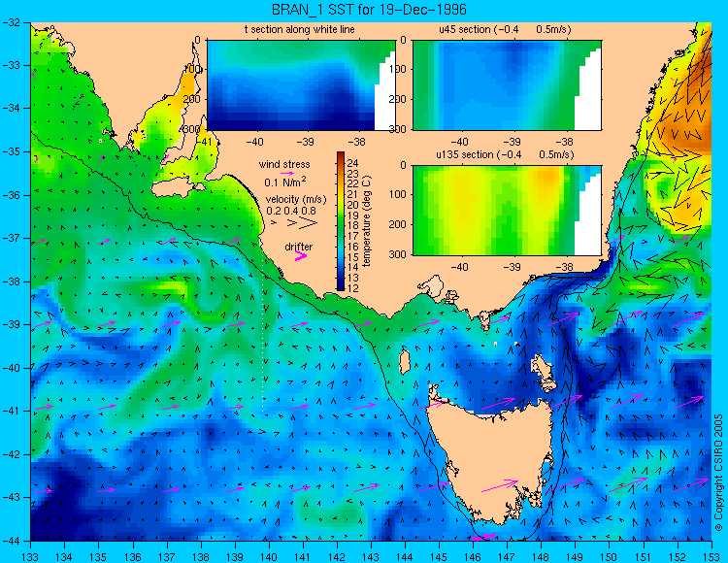Click the '21' value on the color bar
This screenshot has height=563, width=728.
(x=353, y=194)
